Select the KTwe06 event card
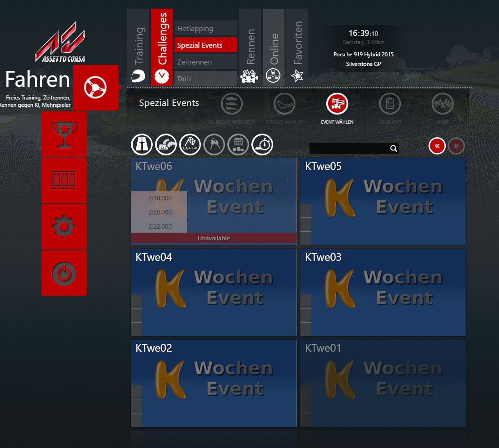499x448 pixels. (x=214, y=202)
